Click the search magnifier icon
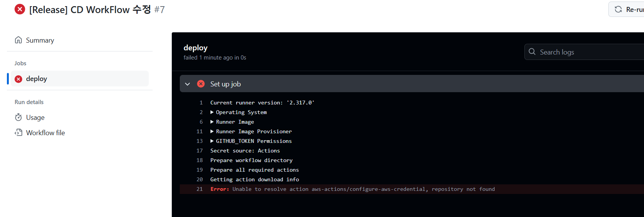Viewport: 644px width, 217px height. coord(532,51)
